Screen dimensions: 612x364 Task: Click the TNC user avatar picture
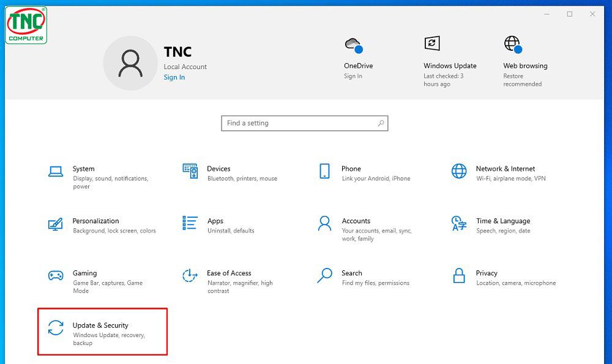pyautogui.click(x=130, y=63)
